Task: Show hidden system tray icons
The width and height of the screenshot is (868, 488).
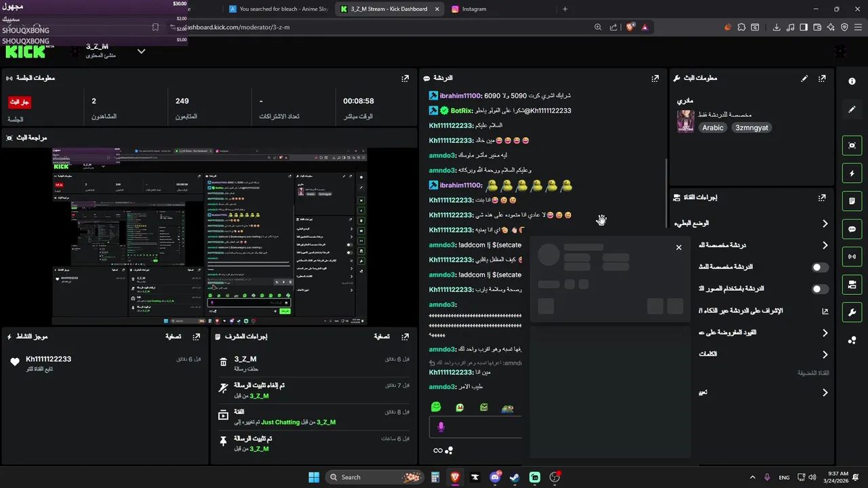Action: 752,477
